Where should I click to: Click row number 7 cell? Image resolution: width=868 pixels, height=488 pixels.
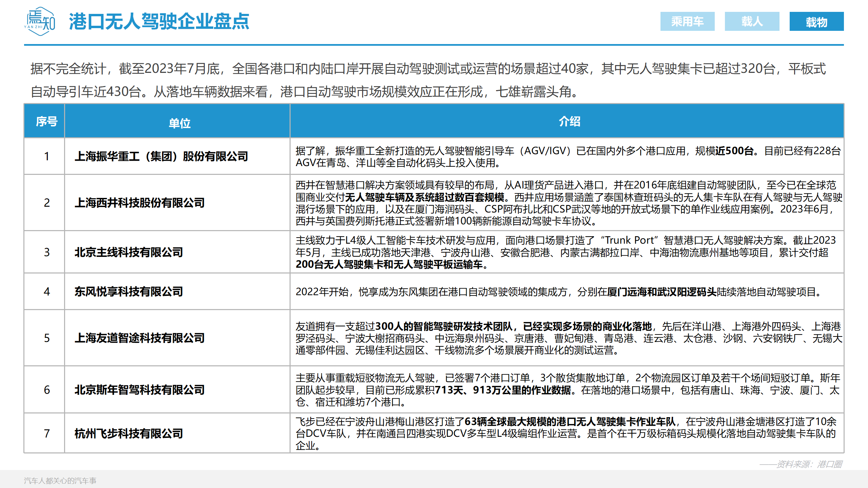click(x=44, y=433)
